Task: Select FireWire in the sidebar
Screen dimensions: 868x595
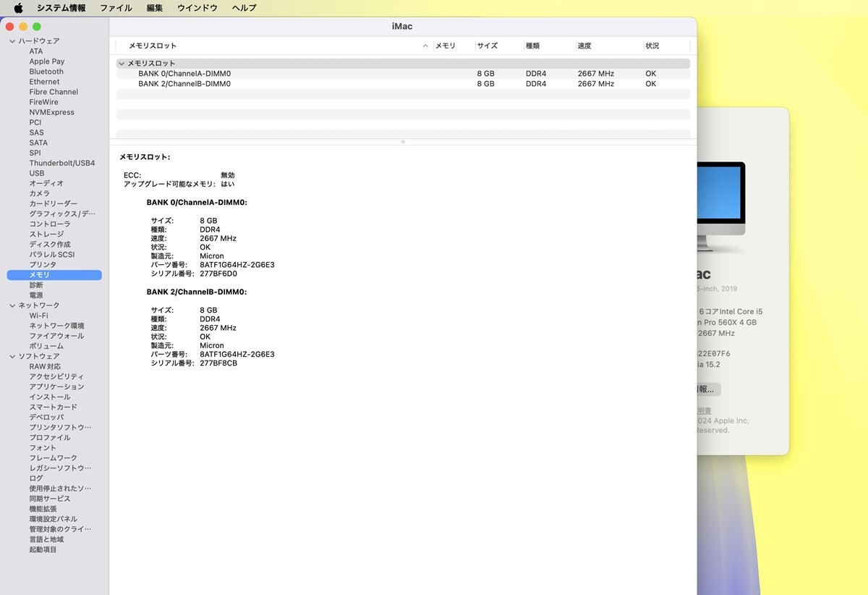Action: pyautogui.click(x=44, y=102)
